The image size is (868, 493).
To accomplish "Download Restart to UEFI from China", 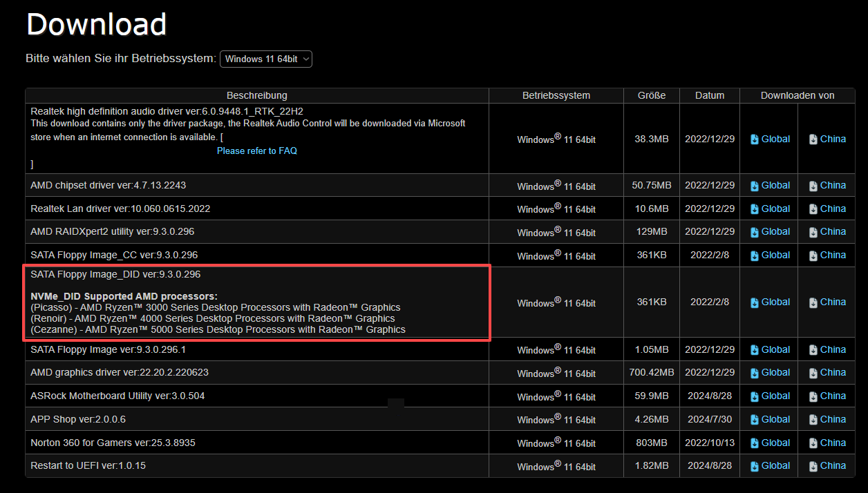I will tap(827, 465).
